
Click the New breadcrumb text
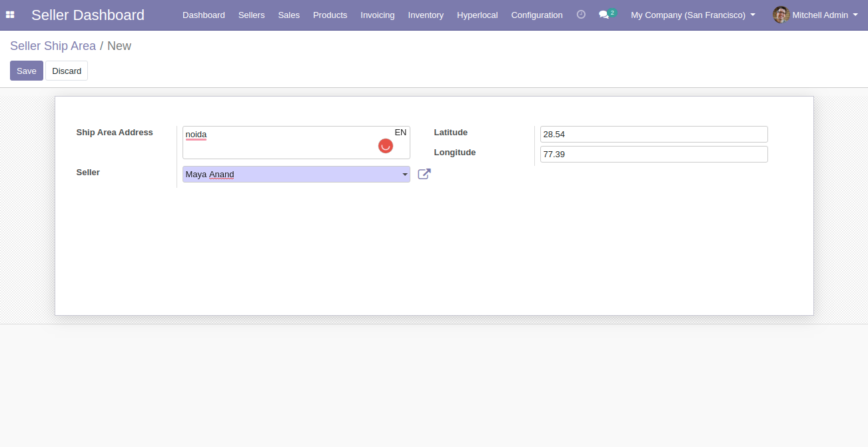(119, 46)
